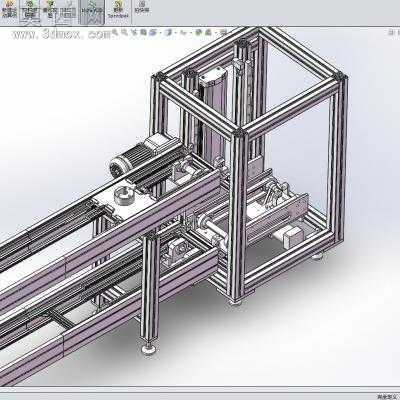400x400 pixels.
Task: Click the highlighted pressed assembly toolbar button
Action: click(92, 12)
